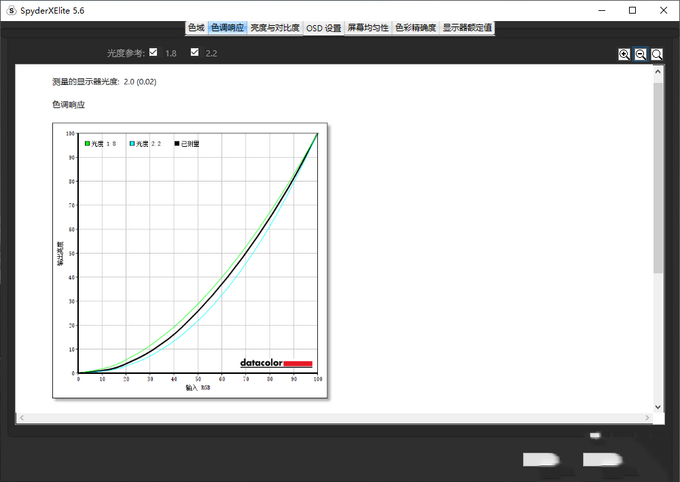Screen dimensions: 680x482
Task: Select the 色调响应 tab
Action: [x=227, y=28]
